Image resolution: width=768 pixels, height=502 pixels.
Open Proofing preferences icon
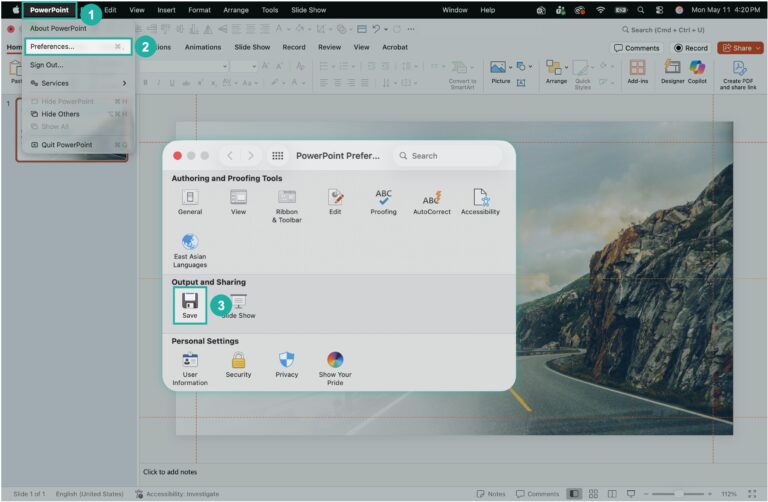coord(383,202)
